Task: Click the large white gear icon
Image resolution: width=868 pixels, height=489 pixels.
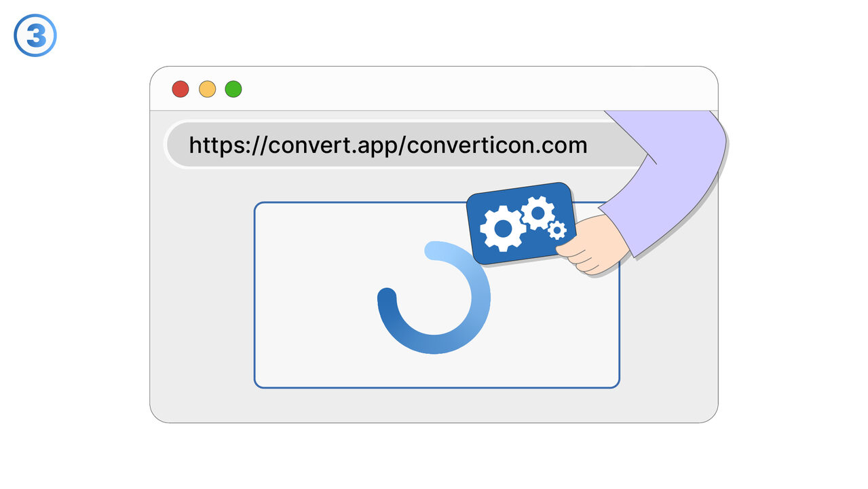Action: click(x=503, y=228)
